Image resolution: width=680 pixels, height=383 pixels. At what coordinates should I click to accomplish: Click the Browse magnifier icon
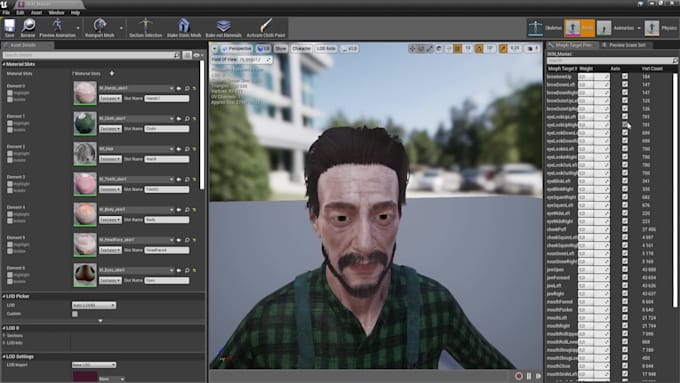[x=28, y=26]
